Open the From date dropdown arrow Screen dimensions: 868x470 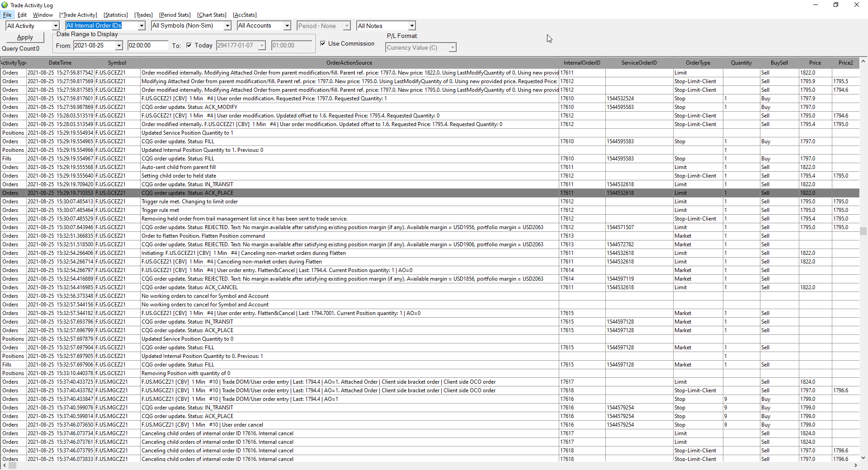[x=119, y=46]
